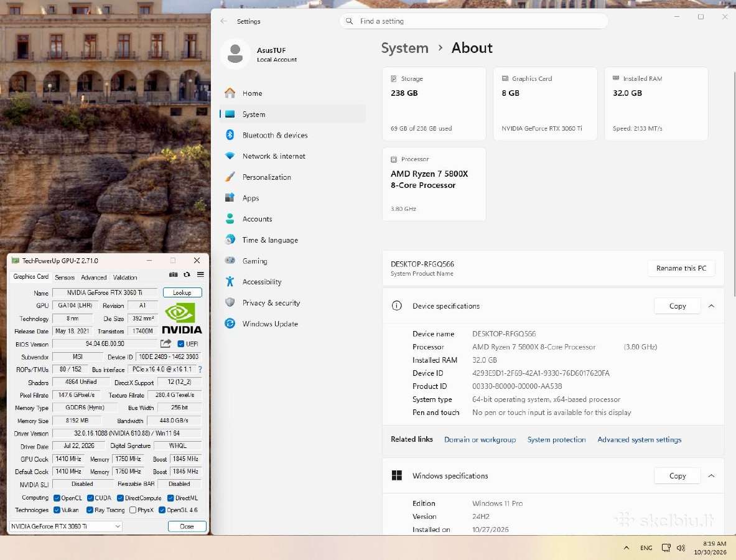Click the GPU-Z Close button

pyautogui.click(x=187, y=526)
